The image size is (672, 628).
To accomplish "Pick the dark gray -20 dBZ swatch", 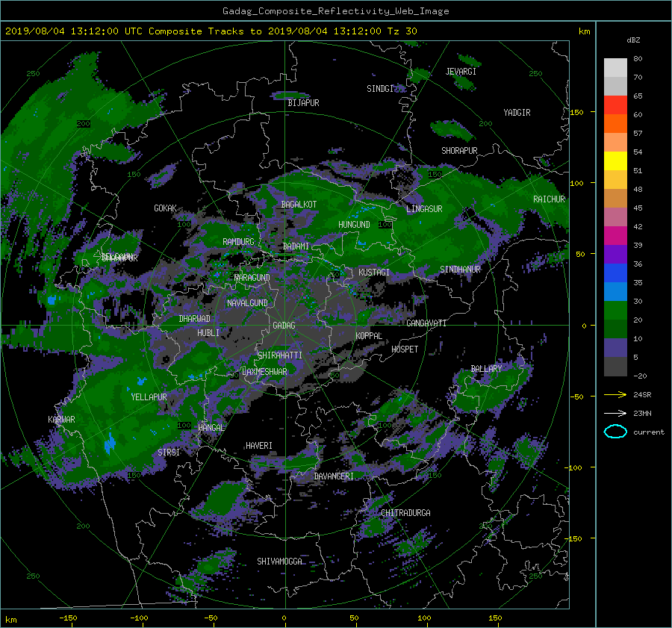I will (x=615, y=366).
